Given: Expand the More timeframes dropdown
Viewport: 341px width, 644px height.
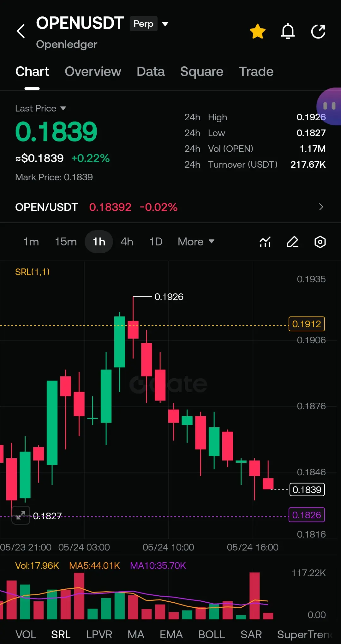Looking at the screenshot, I should pyautogui.click(x=196, y=242).
